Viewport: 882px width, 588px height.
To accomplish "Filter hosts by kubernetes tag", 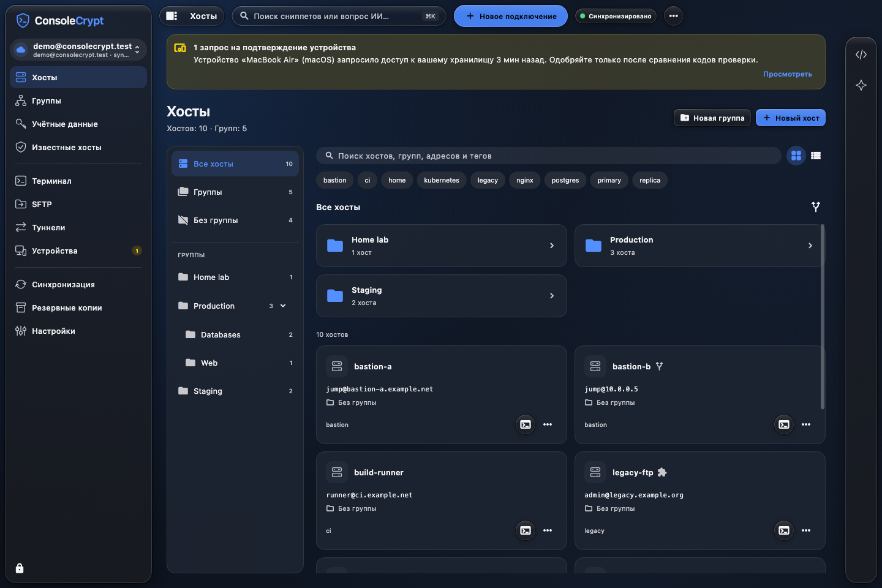I will click(x=442, y=180).
